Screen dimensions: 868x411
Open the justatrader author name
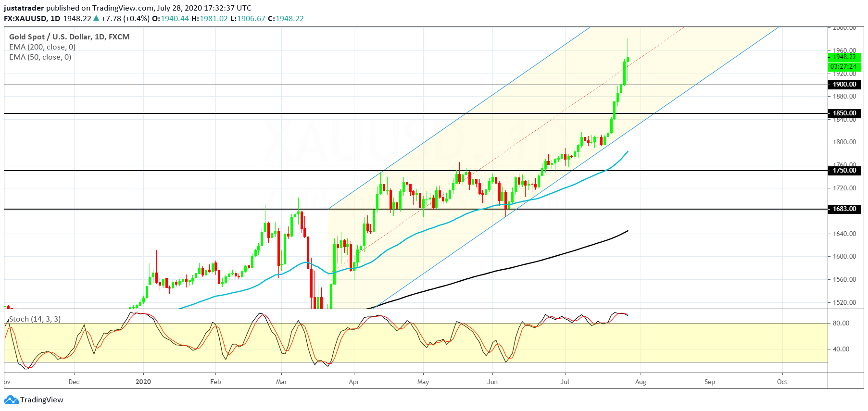[x=24, y=8]
